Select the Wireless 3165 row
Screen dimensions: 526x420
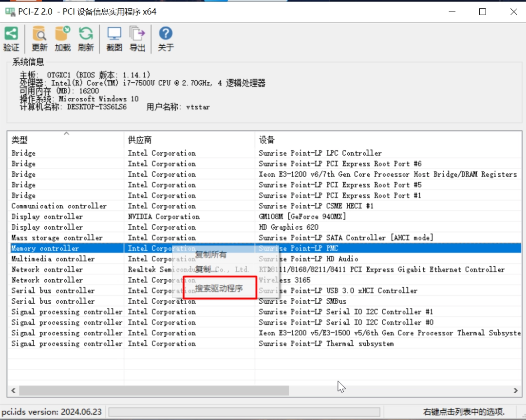coord(265,280)
